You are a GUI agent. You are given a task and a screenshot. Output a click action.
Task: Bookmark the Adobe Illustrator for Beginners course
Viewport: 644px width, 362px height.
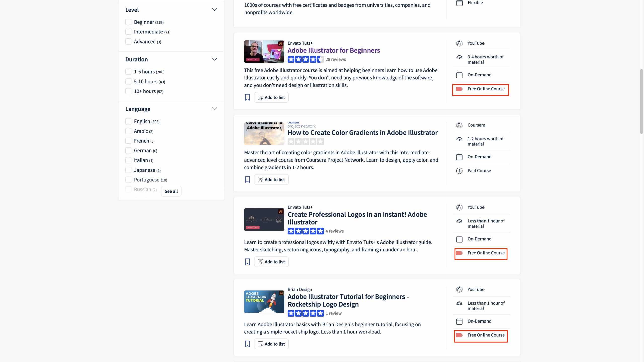click(x=247, y=97)
